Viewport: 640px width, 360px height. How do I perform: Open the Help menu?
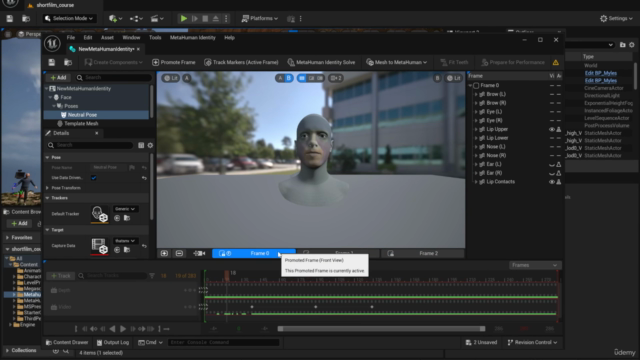click(229, 38)
